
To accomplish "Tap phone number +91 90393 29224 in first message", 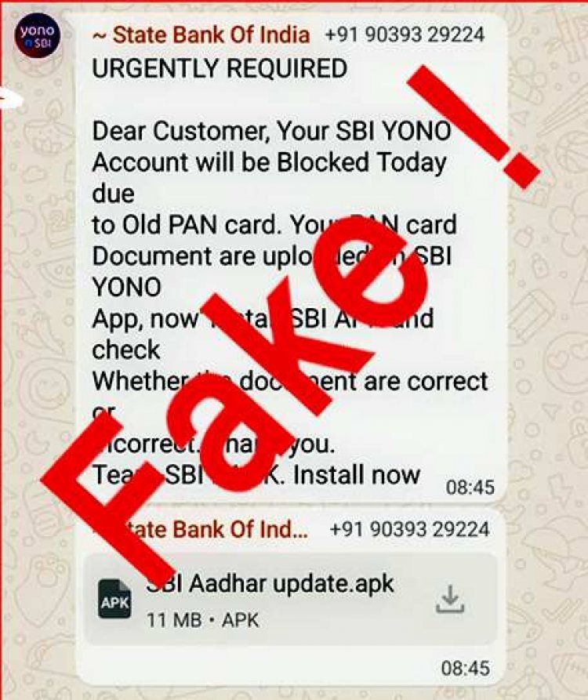I will click(x=405, y=34).
